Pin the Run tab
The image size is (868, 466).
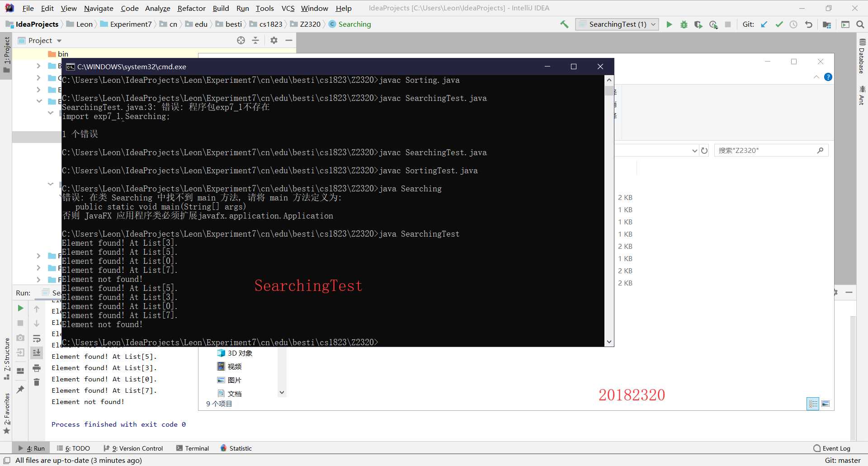(20, 389)
